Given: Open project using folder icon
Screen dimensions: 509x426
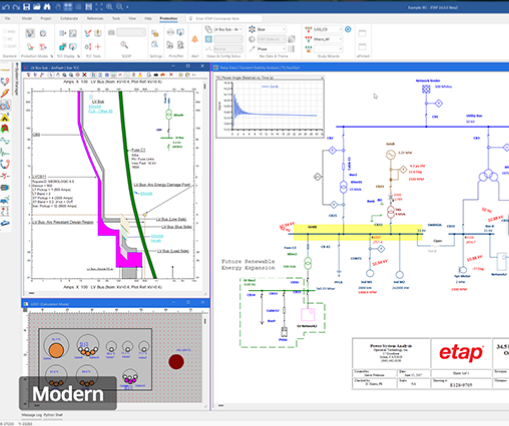Looking at the screenshot, I should tap(37, 6).
